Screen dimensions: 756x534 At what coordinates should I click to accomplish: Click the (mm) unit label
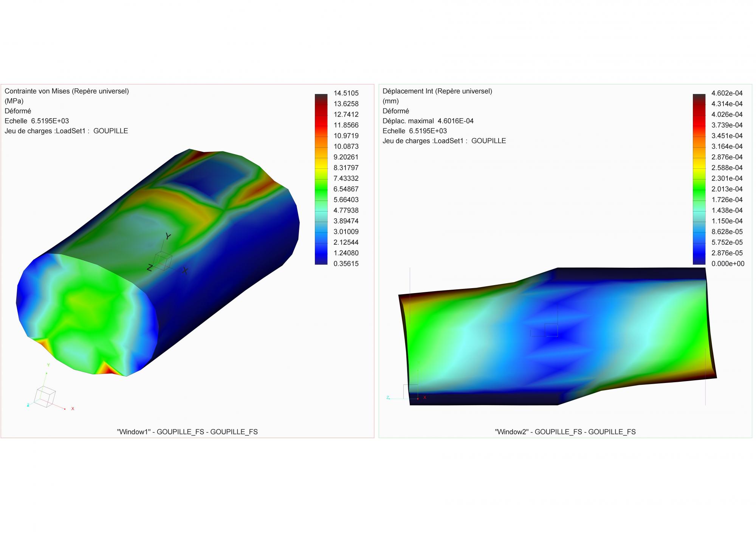(390, 101)
